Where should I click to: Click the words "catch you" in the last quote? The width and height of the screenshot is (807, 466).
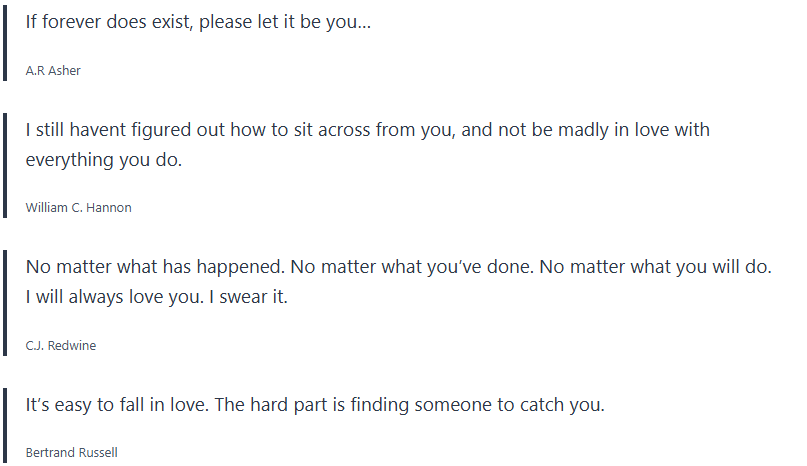pos(568,406)
